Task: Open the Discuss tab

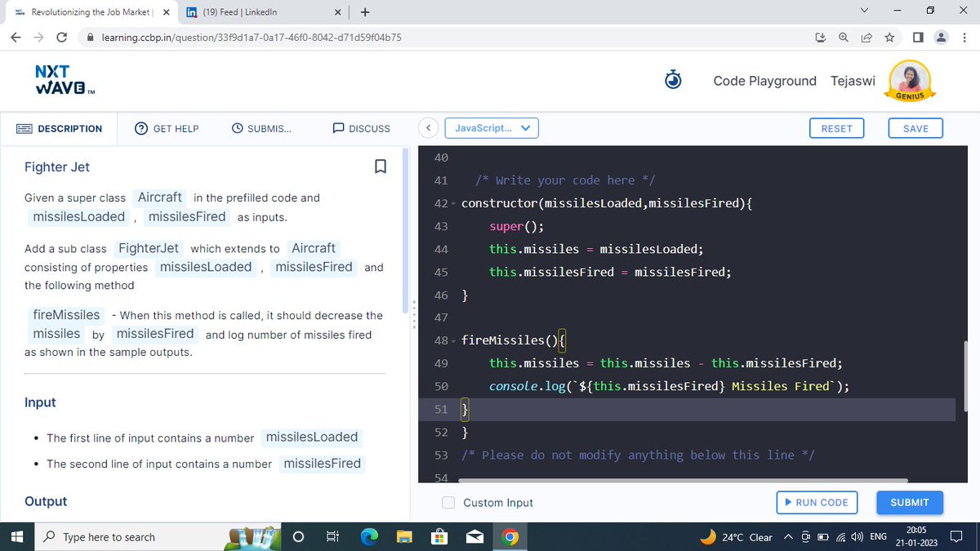Action: point(361,128)
